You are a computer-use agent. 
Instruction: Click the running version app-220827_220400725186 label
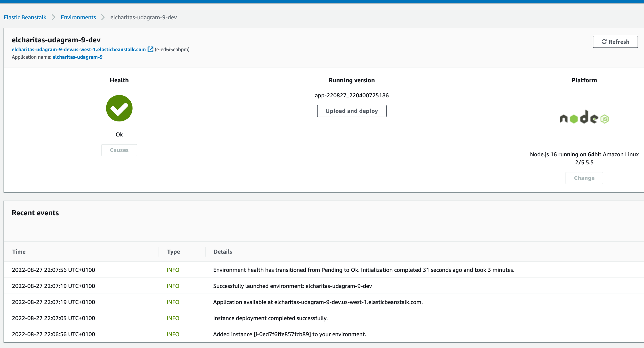point(352,95)
